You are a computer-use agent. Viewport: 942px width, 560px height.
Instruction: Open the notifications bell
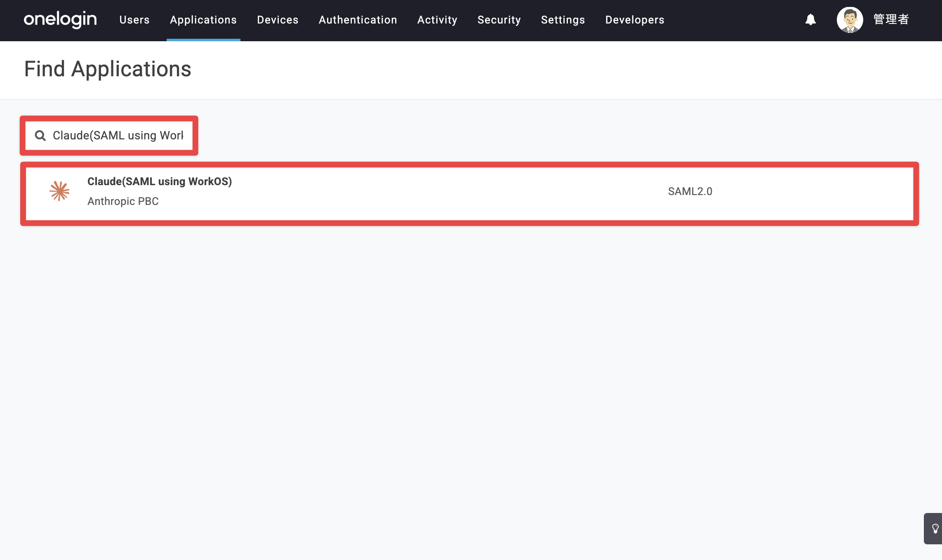pyautogui.click(x=810, y=19)
